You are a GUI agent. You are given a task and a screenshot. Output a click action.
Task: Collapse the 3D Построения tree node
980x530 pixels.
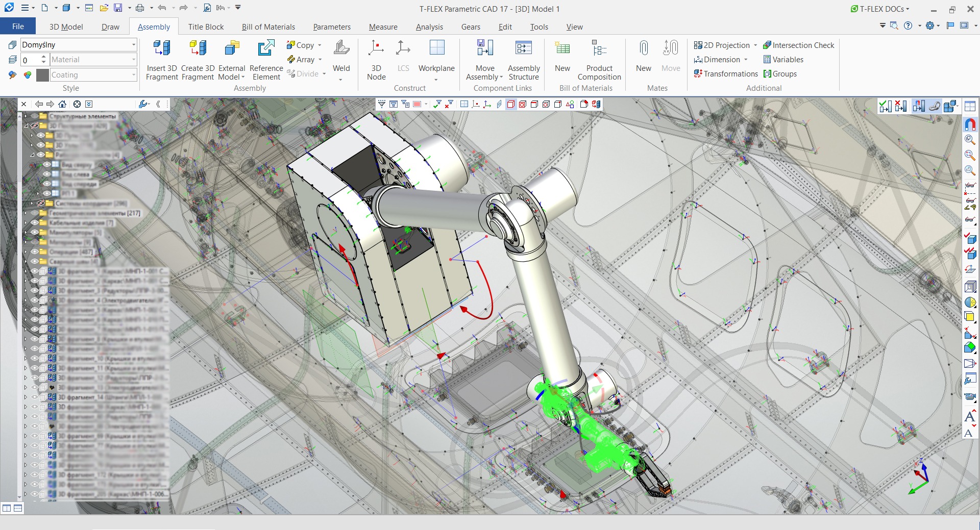click(26, 125)
